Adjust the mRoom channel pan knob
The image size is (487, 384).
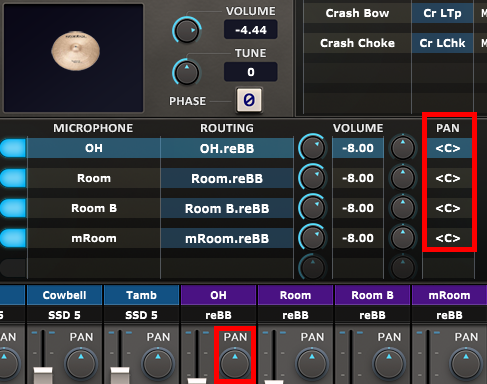point(466,365)
